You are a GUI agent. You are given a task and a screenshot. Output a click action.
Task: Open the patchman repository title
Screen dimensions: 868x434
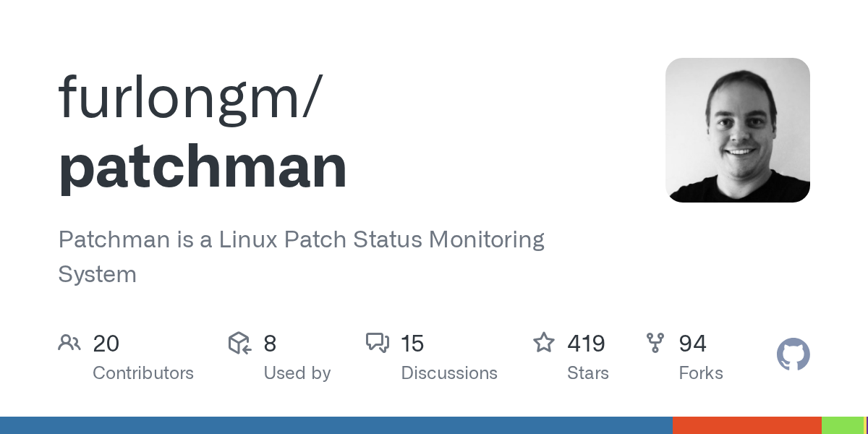coord(203,166)
